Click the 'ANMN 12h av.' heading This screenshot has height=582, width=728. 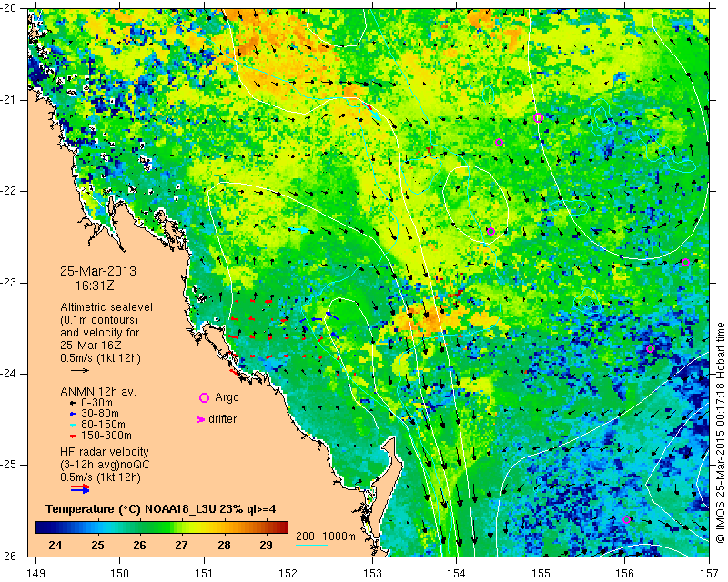tap(98, 392)
